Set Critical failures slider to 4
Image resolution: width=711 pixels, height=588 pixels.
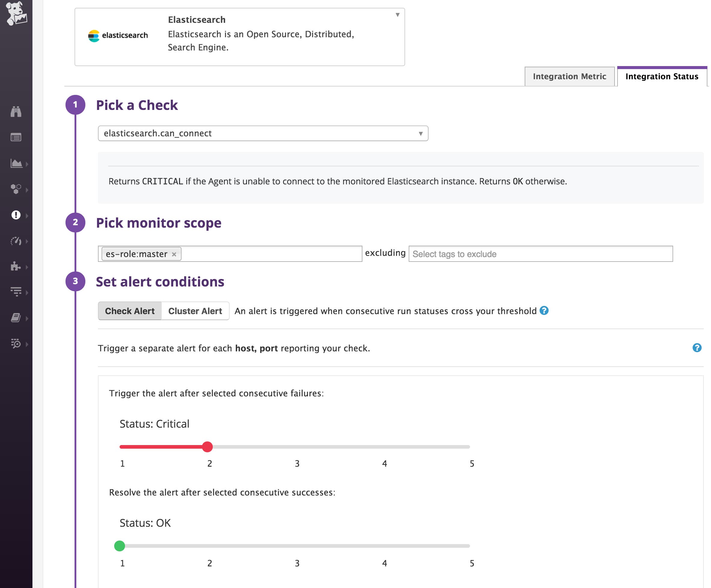pyautogui.click(x=384, y=447)
